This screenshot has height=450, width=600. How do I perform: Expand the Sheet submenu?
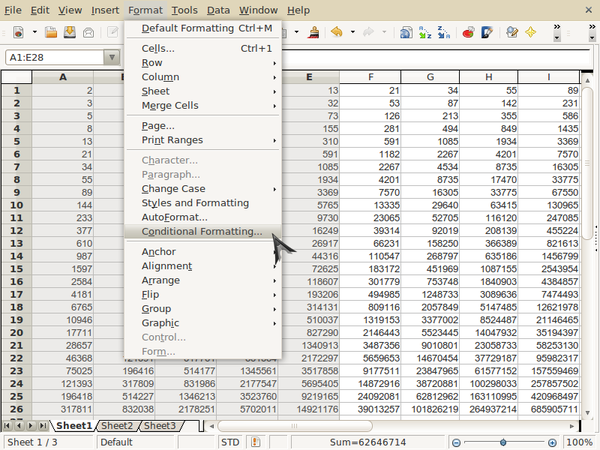[203, 91]
